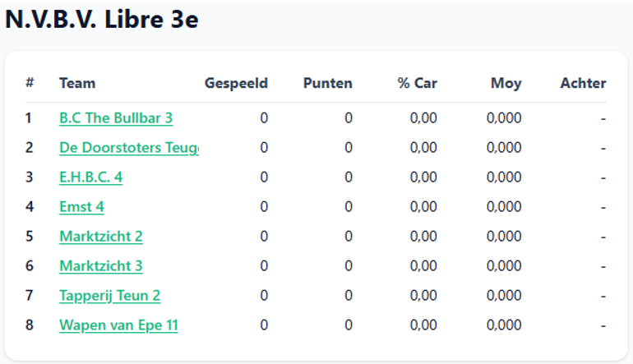This screenshot has width=633, height=364.
Task: Select the Marktzicht 2 link
Action: pyautogui.click(x=101, y=237)
